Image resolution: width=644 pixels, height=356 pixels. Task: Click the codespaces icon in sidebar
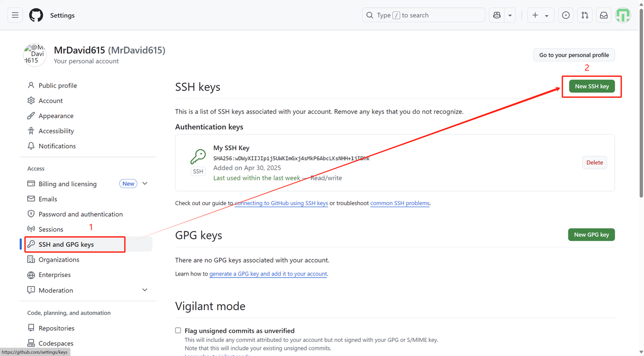click(31, 343)
